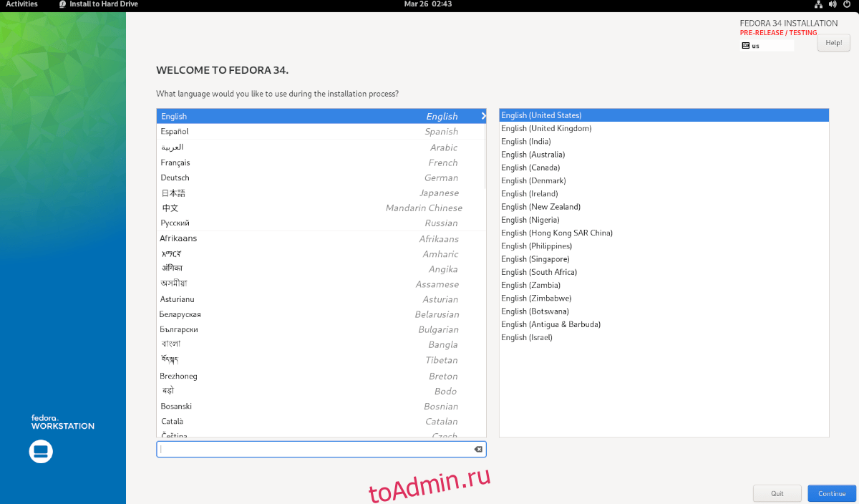This screenshot has height=504, width=859.
Task: Click the arrow beside English language row
Action: click(483, 116)
